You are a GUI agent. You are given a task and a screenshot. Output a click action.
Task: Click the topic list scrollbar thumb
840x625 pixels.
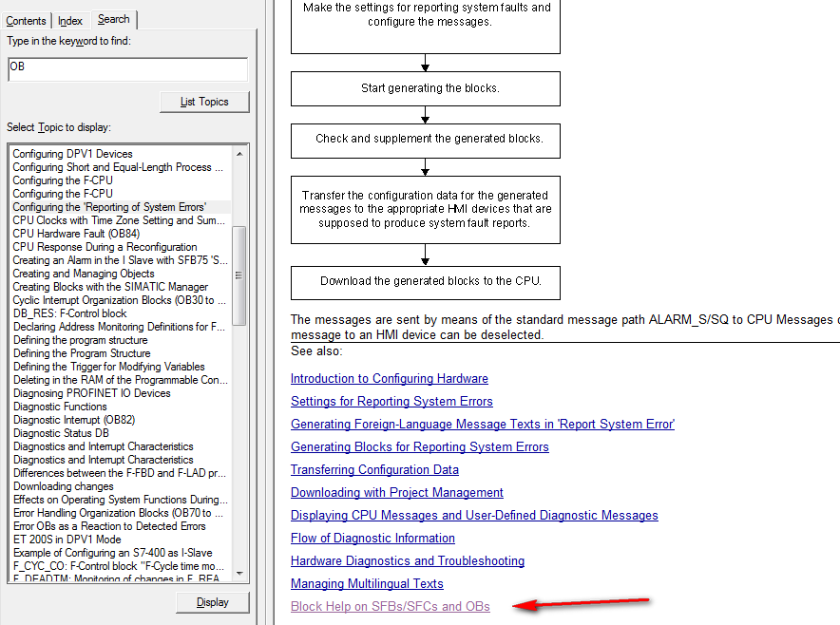point(239,275)
